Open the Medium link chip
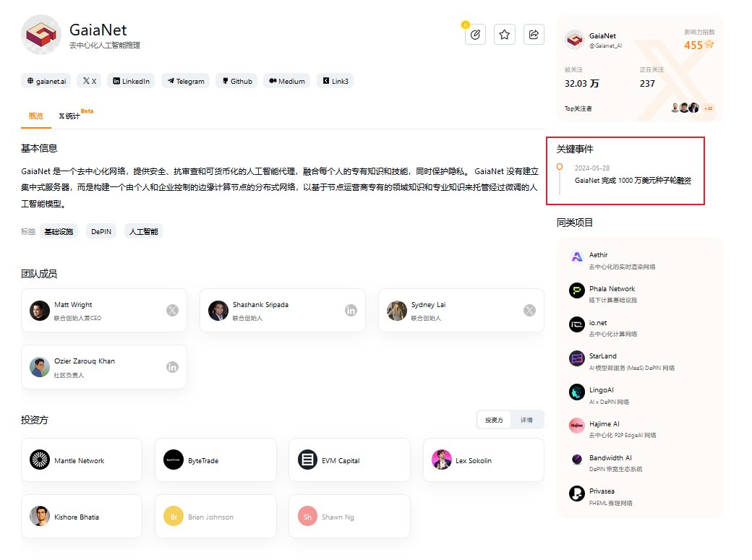The width and height of the screenshot is (752, 560). click(x=287, y=81)
